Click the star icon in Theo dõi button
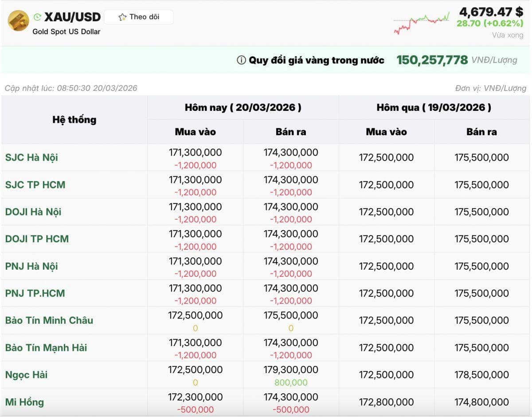532x417 pixels. coord(122,17)
